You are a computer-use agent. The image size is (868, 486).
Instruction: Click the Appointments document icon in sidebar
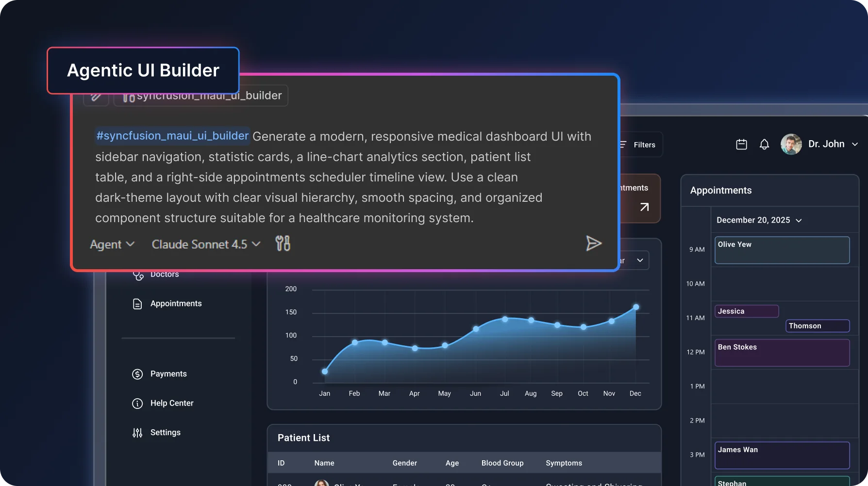(x=137, y=304)
